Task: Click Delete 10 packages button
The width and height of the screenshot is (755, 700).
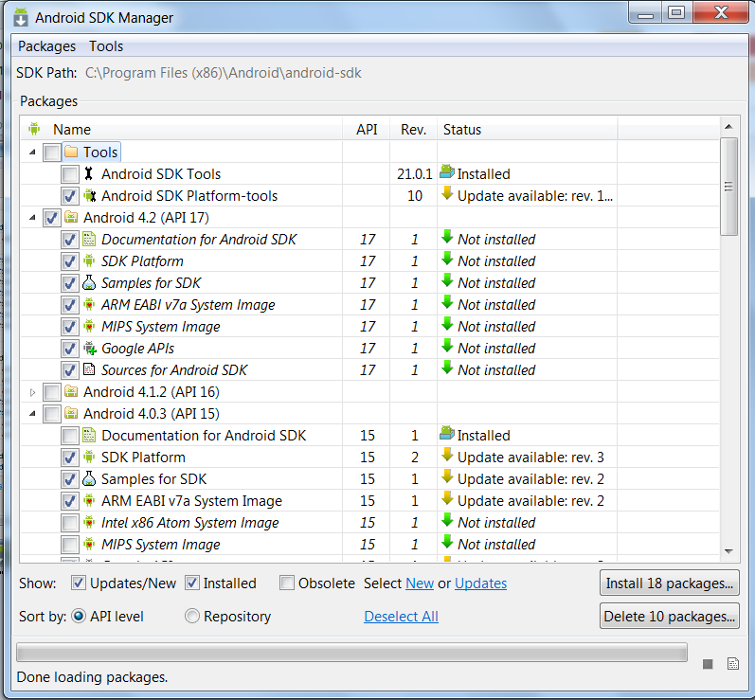Action: tap(670, 616)
